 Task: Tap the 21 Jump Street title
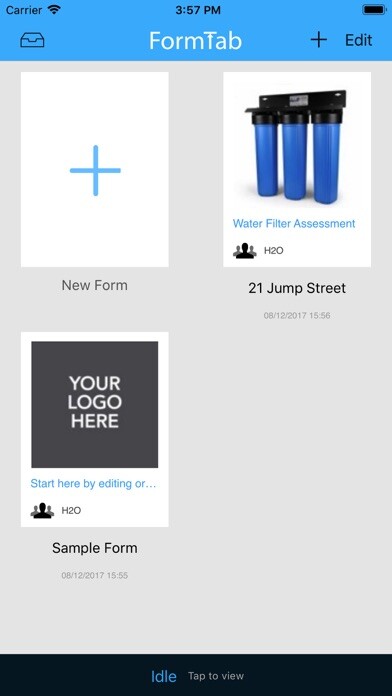(x=297, y=288)
